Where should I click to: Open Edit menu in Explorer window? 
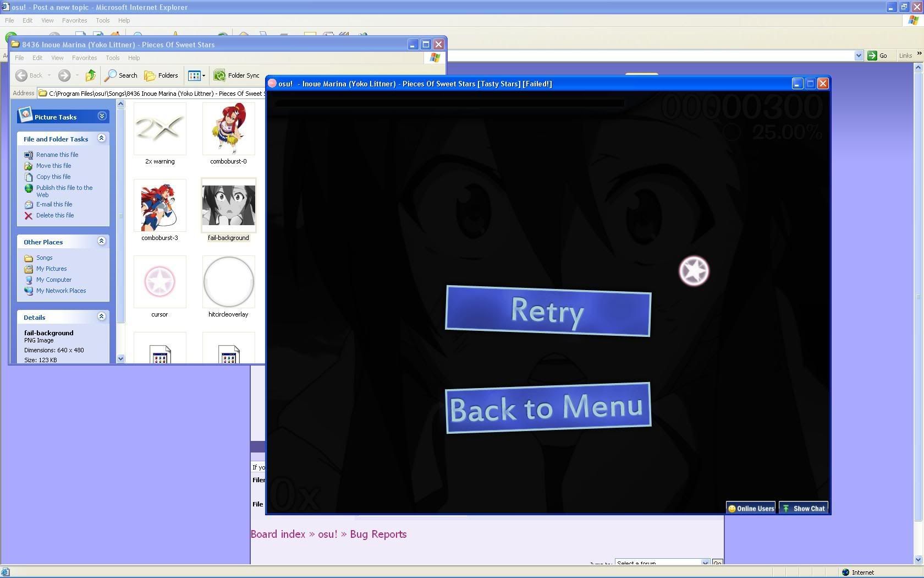37,58
